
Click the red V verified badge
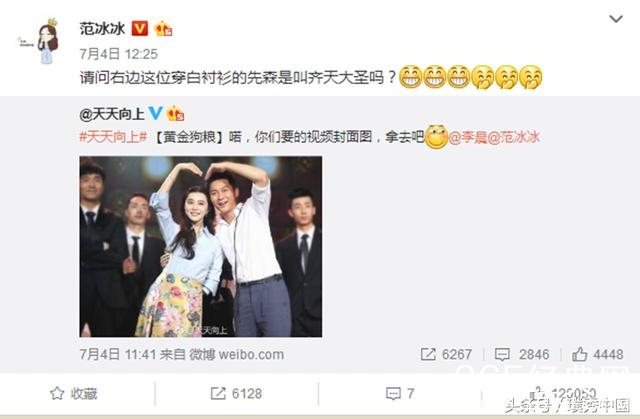click(140, 29)
